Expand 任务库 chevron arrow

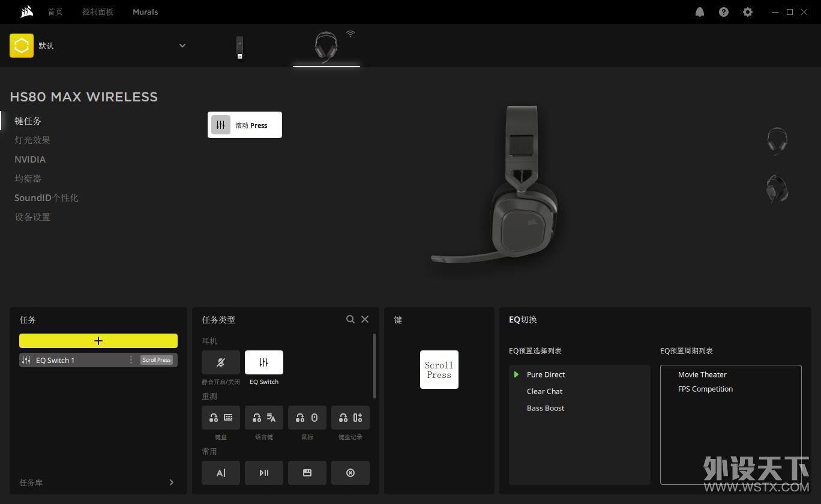pyautogui.click(x=172, y=482)
